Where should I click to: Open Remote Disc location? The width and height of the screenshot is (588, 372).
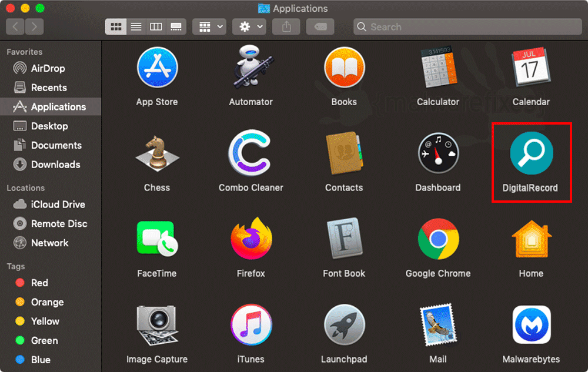(x=51, y=224)
